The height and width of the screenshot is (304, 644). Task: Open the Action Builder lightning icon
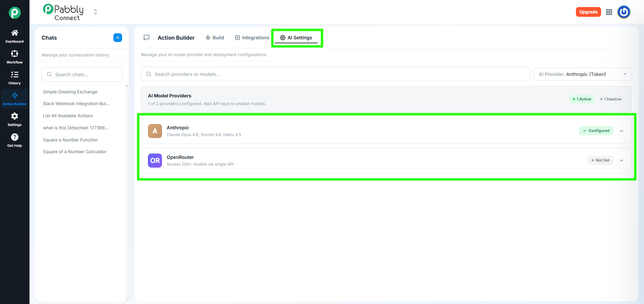(14, 95)
